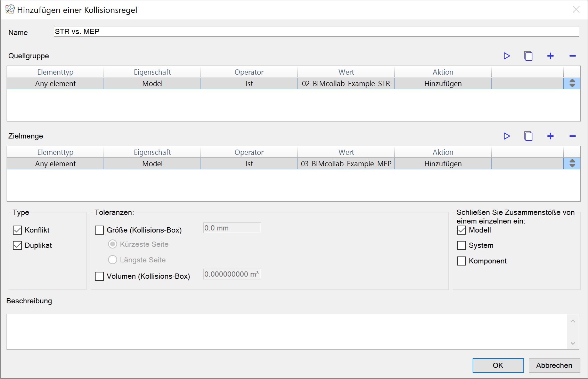Viewport: 588px width, 379px height.
Task: Select Hinzufügen action cell in Zielmenge
Action: pyautogui.click(x=443, y=164)
